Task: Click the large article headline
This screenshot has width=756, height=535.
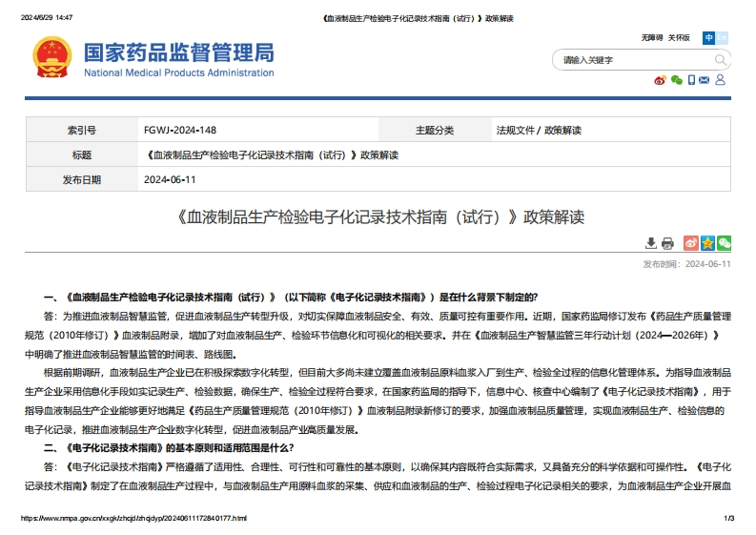Action: pos(378,217)
